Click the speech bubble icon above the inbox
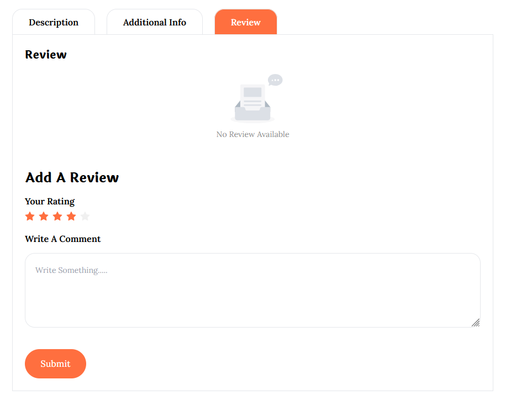The image size is (532, 411). point(275,80)
